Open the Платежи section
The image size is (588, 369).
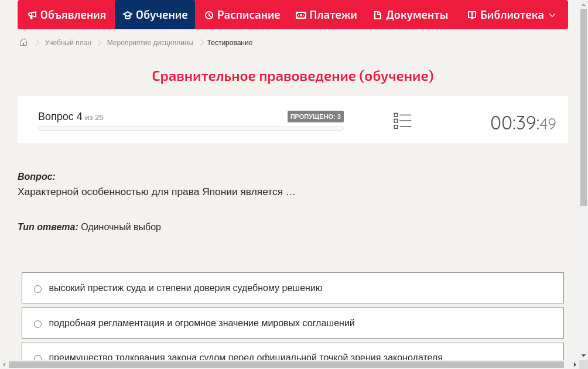326,15
